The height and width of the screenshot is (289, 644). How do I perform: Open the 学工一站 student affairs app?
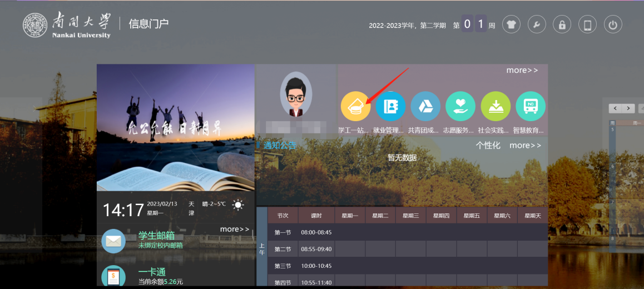355,107
